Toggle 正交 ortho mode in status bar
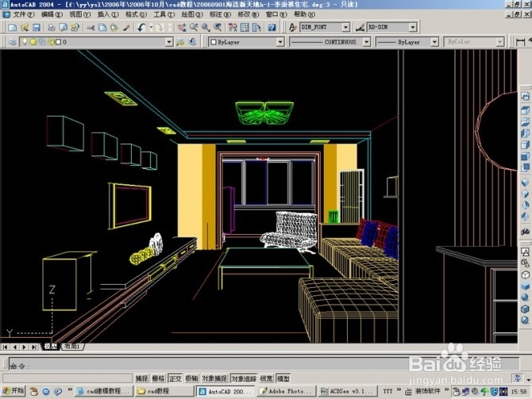The height and width of the screenshot is (399, 532). tap(175, 378)
